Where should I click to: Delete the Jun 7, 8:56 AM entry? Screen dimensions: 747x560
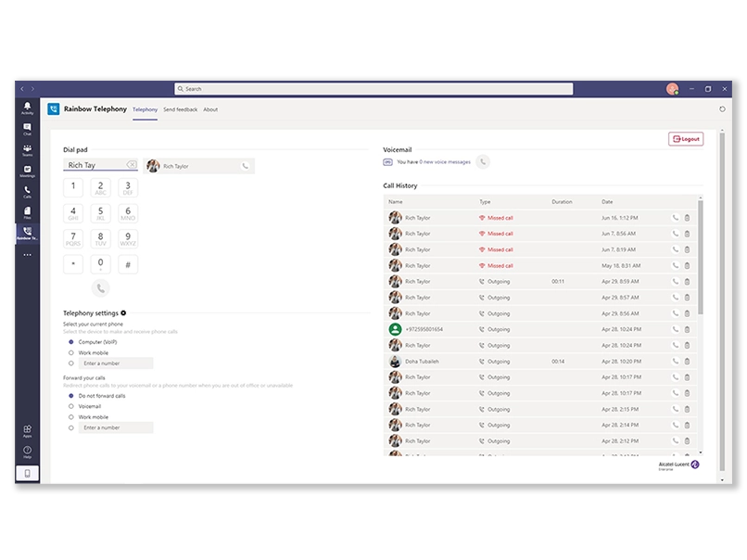687,234
